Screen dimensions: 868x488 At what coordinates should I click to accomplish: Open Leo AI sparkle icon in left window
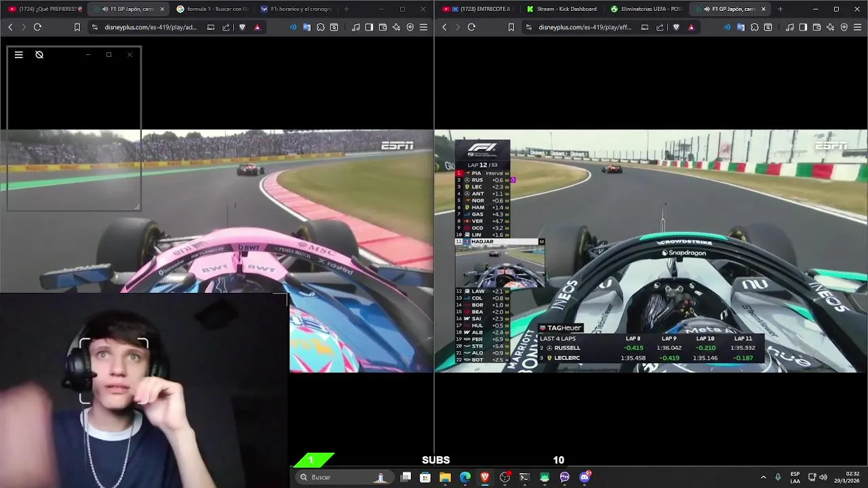396,27
